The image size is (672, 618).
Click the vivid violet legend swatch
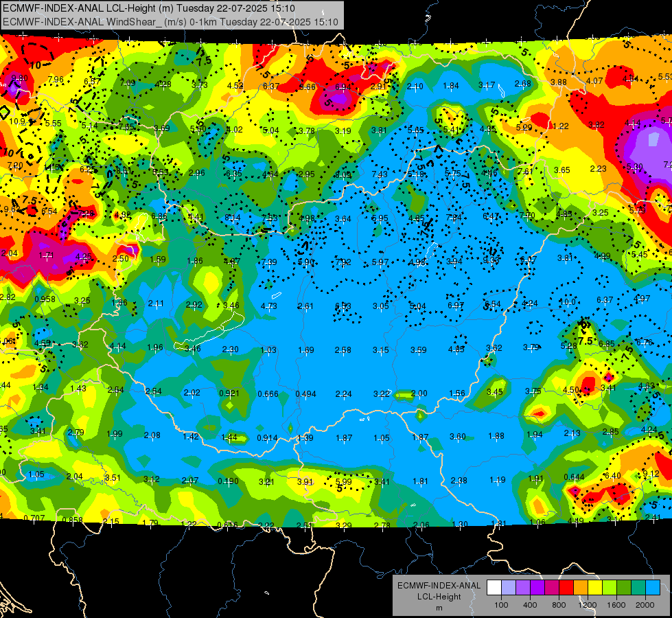point(537,588)
